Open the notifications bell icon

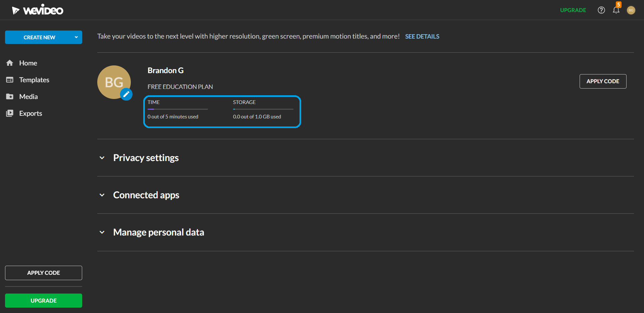616,10
